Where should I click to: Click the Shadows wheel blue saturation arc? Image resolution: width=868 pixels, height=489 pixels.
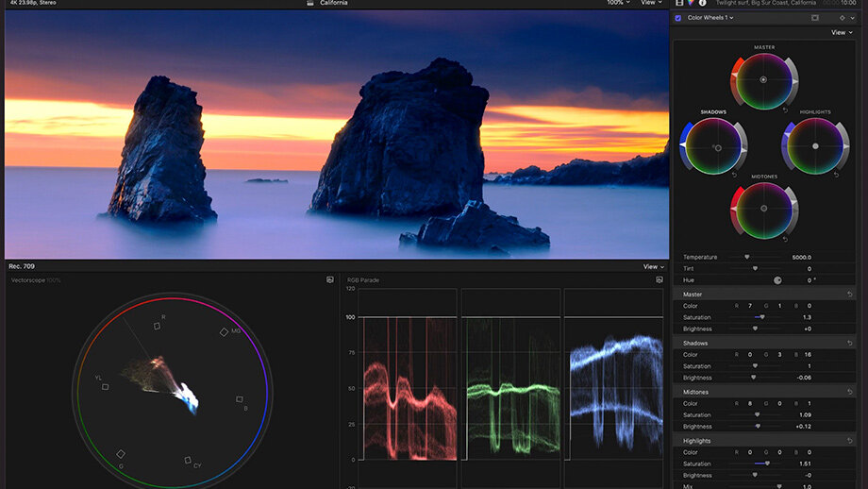[x=685, y=145]
